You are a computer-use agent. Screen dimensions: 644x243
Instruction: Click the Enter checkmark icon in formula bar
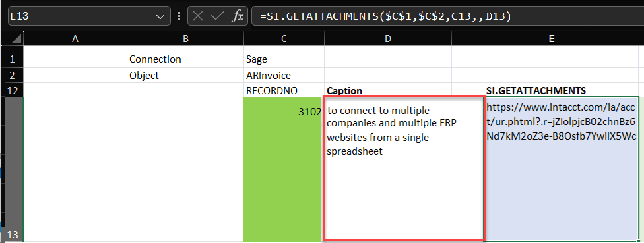tap(217, 16)
